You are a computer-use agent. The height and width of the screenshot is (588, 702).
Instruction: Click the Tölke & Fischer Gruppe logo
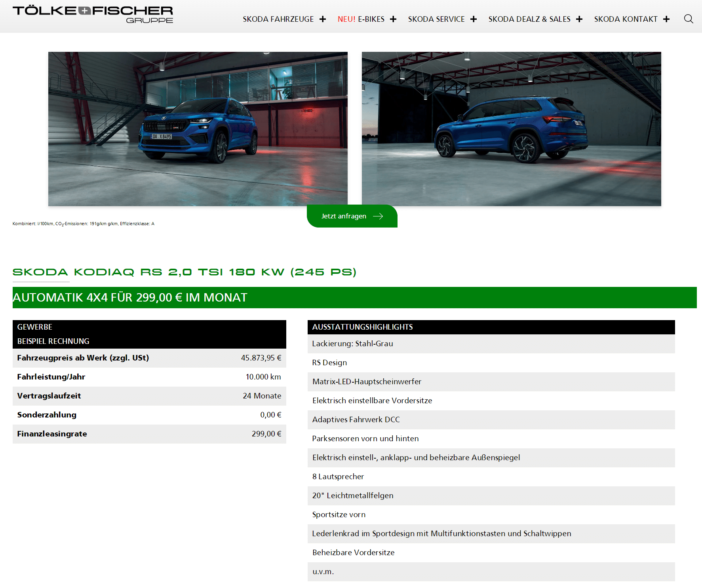[x=93, y=15]
